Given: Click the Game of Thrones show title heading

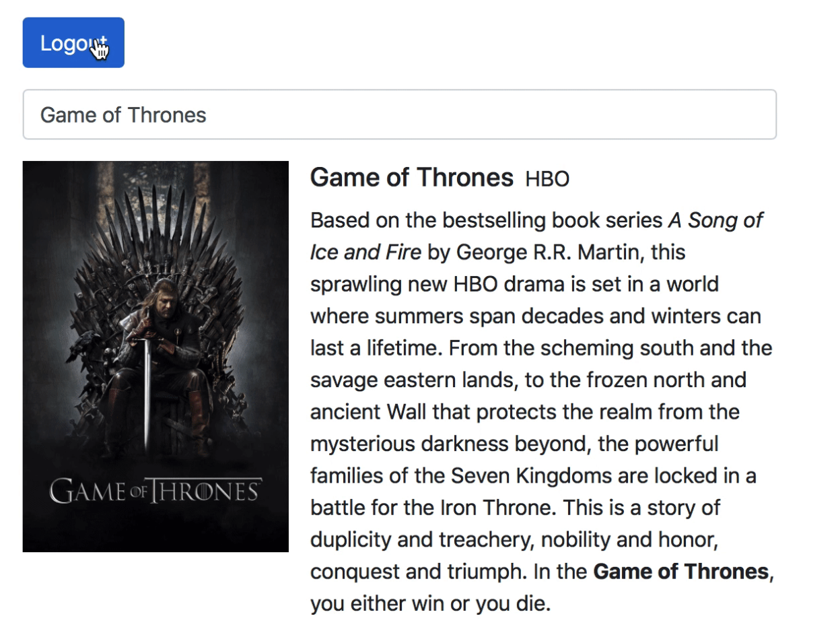Looking at the screenshot, I should pos(411,178).
